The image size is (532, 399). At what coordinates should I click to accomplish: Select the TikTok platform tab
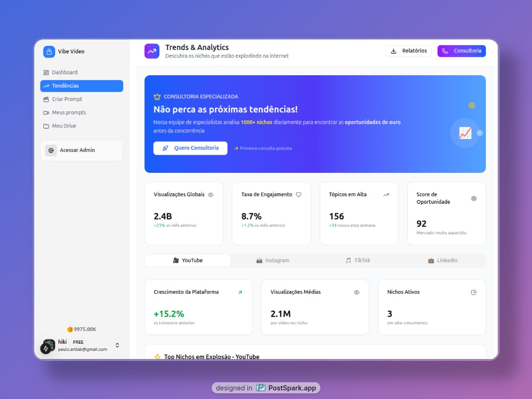tap(358, 260)
